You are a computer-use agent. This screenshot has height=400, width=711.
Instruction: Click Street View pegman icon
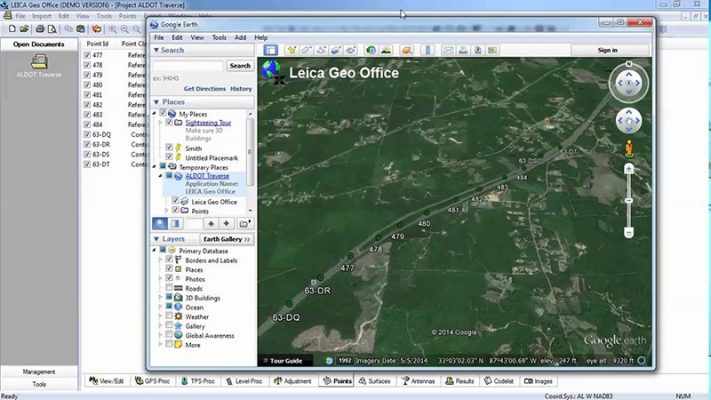pyautogui.click(x=629, y=149)
